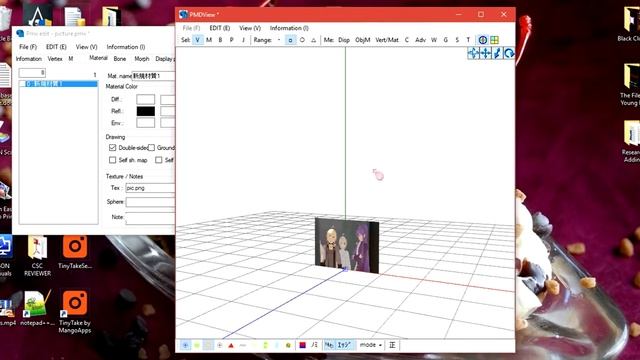Switch to the Vertex tab
640x360 pixels.
[x=55, y=59]
